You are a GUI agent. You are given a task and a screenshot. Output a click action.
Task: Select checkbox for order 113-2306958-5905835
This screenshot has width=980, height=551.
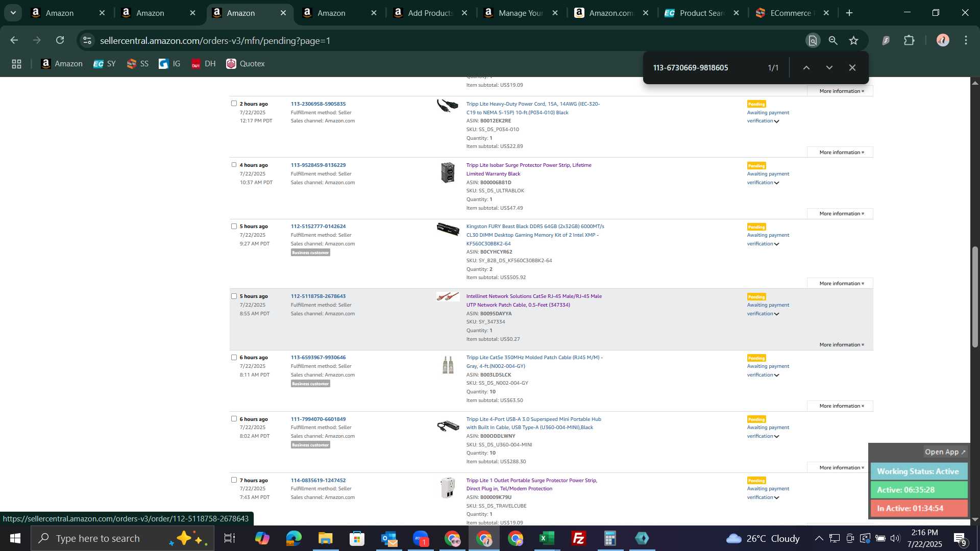234,103
